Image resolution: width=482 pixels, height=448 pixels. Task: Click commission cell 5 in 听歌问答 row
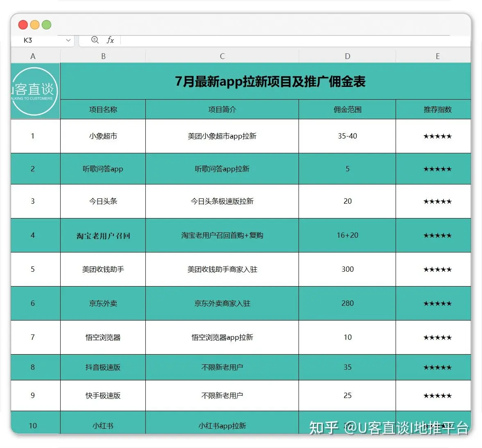[347, 168]
